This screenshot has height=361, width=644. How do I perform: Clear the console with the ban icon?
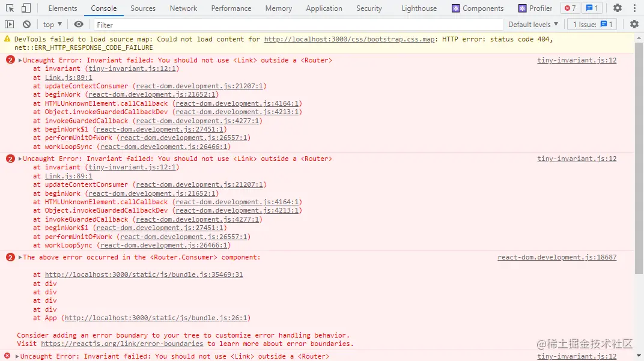(26, 25)
